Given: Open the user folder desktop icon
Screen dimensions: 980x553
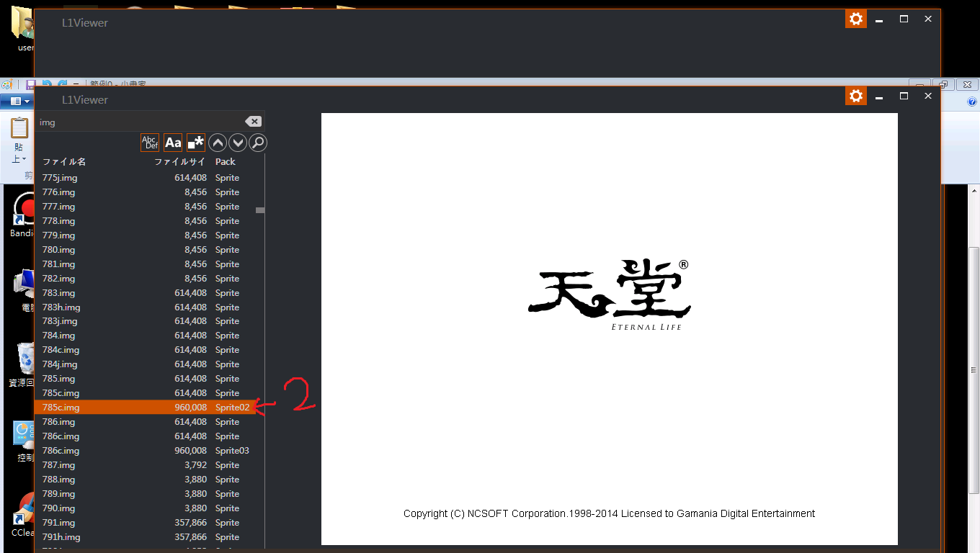Looking at the screenshot, I should coord(23,29).
